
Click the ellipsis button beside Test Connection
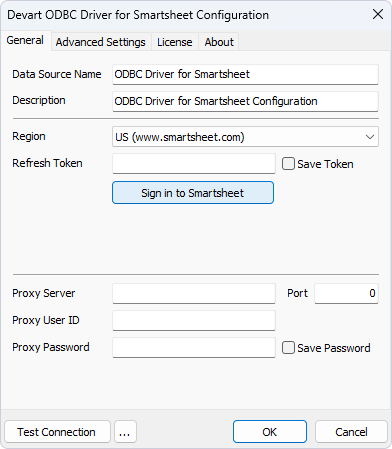point(125,432)
